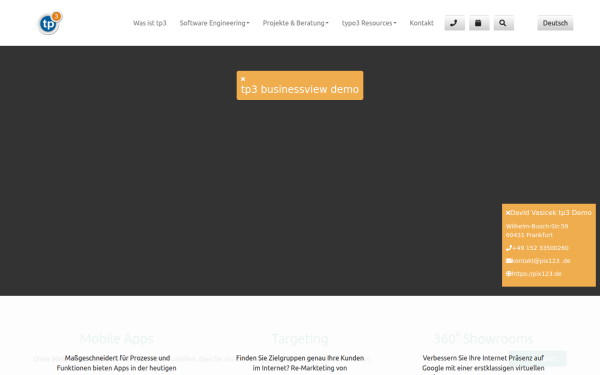Click the tp3 logo in the header

pyautogui.click(x=50, y=23)
